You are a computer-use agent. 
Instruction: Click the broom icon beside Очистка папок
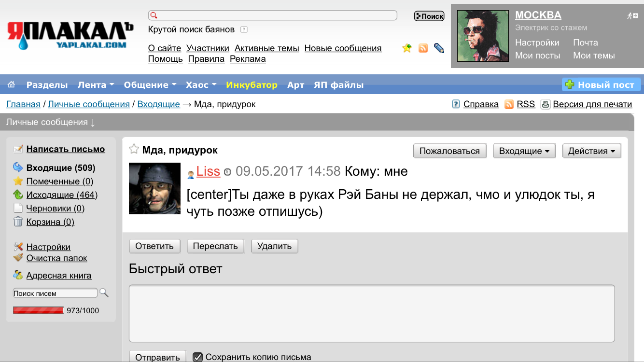point(18,258)
